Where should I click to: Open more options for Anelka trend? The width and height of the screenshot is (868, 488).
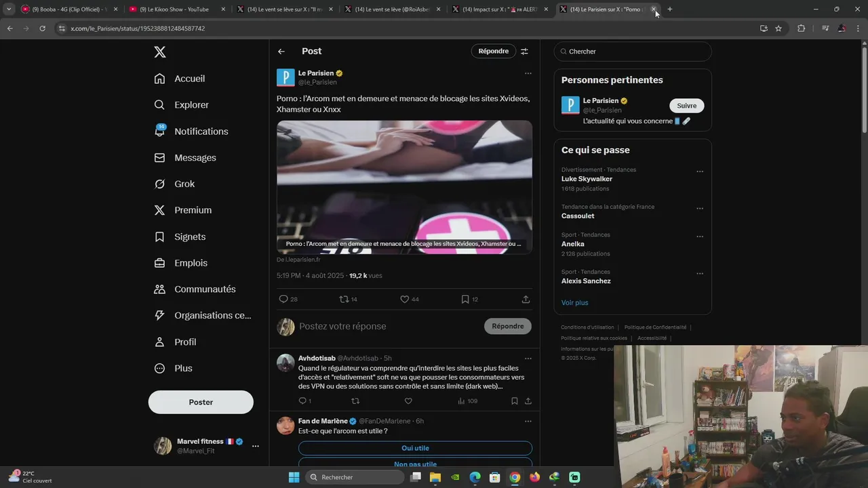coord(700,237)
